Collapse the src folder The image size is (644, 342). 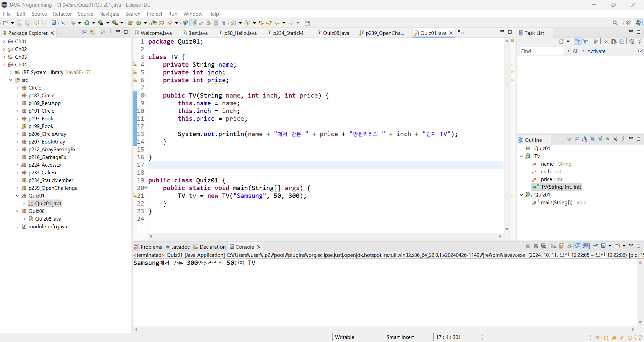(11, 80)
